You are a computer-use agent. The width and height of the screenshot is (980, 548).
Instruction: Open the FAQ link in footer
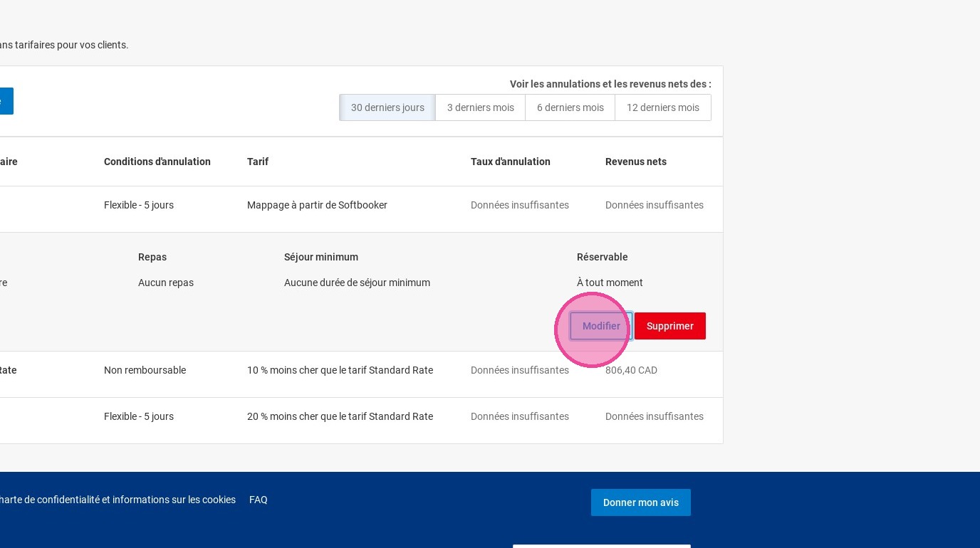[259, 500]
